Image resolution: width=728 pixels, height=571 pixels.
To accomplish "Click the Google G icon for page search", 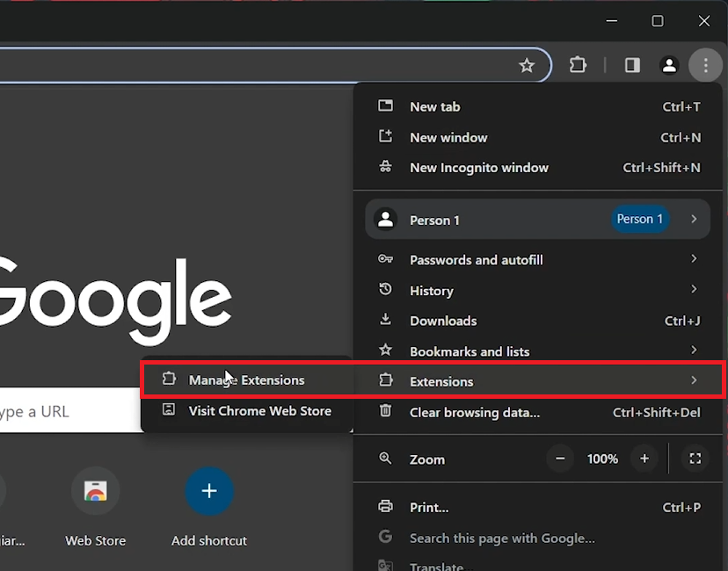I will point(385,537).
